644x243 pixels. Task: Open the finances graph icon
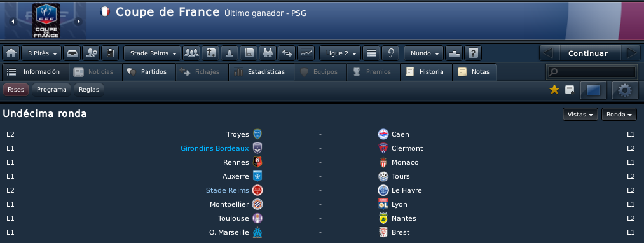click(306, 53)
